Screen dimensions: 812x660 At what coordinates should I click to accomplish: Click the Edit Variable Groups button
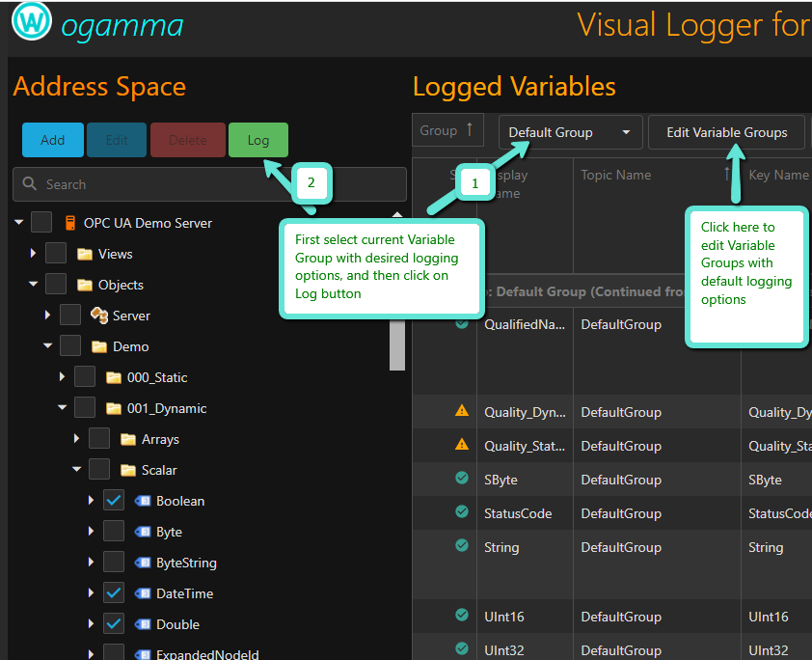[726, 132]
